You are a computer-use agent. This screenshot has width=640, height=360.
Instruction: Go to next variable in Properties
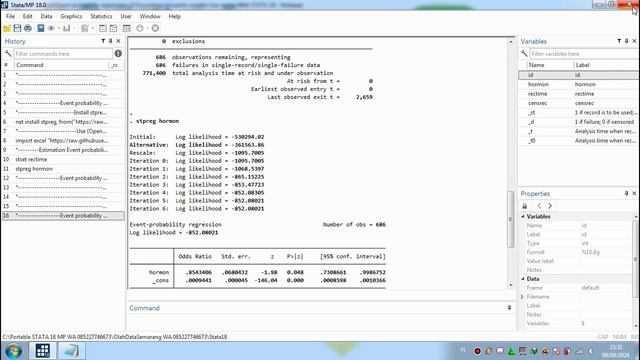[550, 206]
